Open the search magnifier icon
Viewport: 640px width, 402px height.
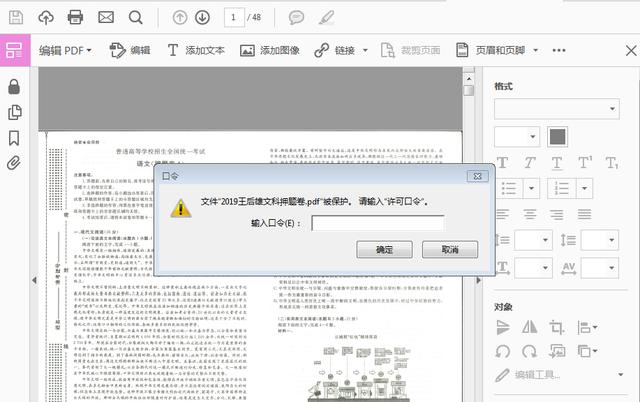[136, 18]
